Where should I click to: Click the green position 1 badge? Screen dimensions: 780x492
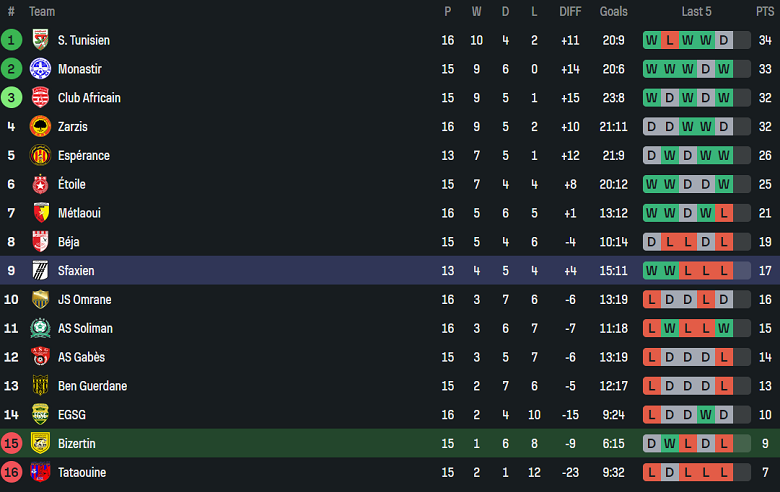click(11, 40)
